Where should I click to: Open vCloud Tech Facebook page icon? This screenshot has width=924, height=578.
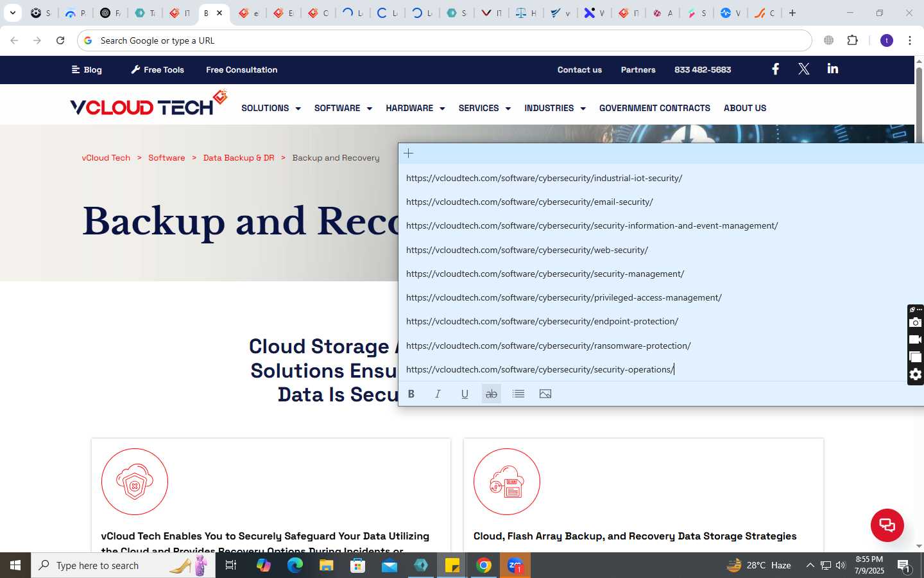[775, 69]
